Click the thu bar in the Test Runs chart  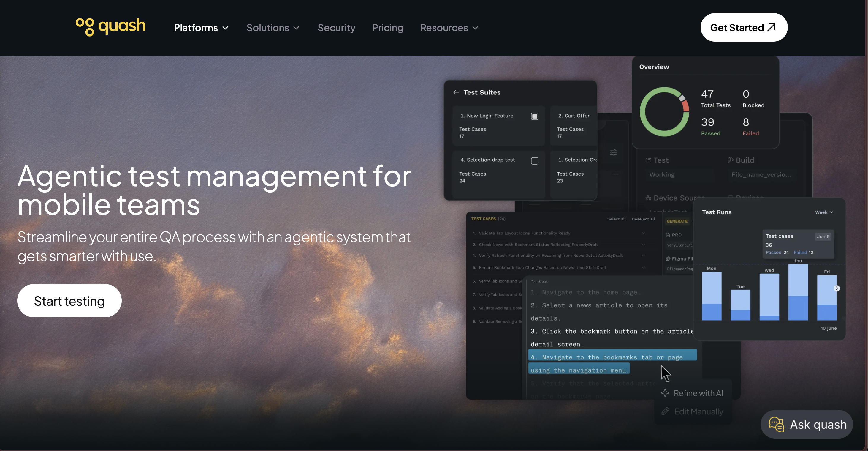pos(798,292)
